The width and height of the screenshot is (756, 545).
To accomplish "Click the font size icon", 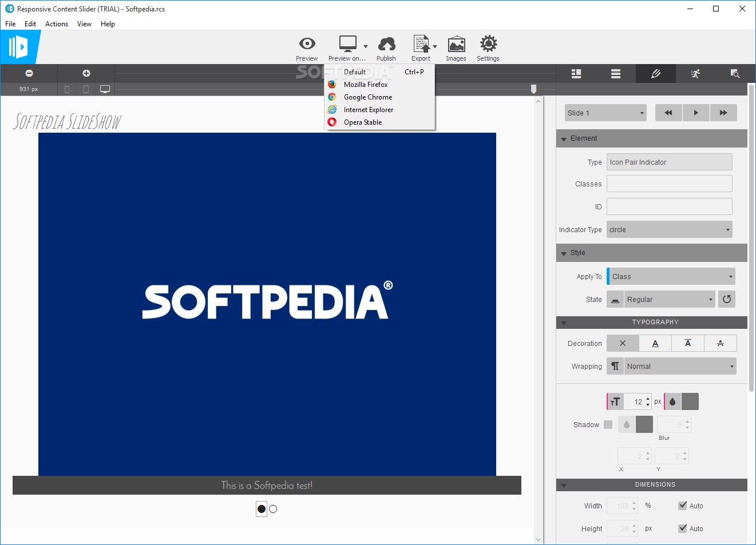I will pyautogui.click(x=615, y=401).
